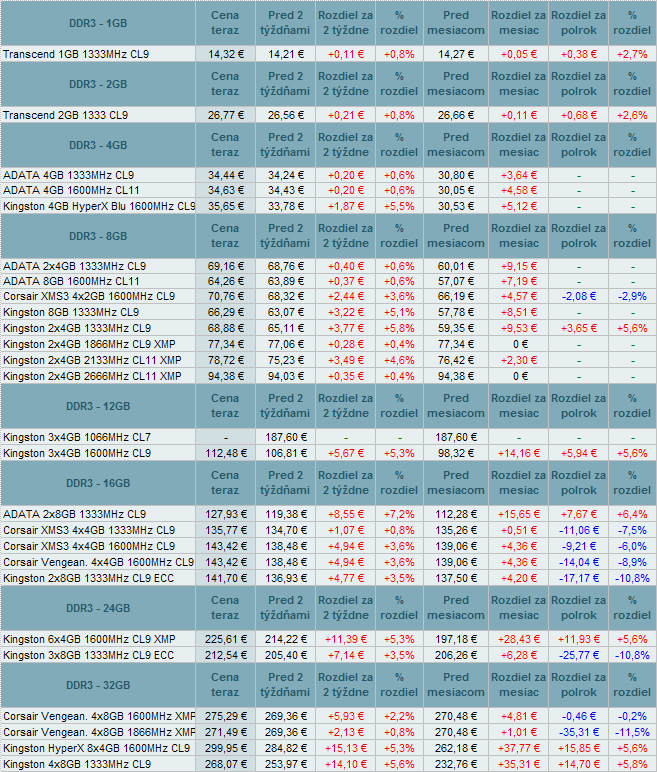Select the Kingston 3x4GB 1066MHz CL7 row
This screenshot has height=772, width=657.
click(x=328, y=437)
